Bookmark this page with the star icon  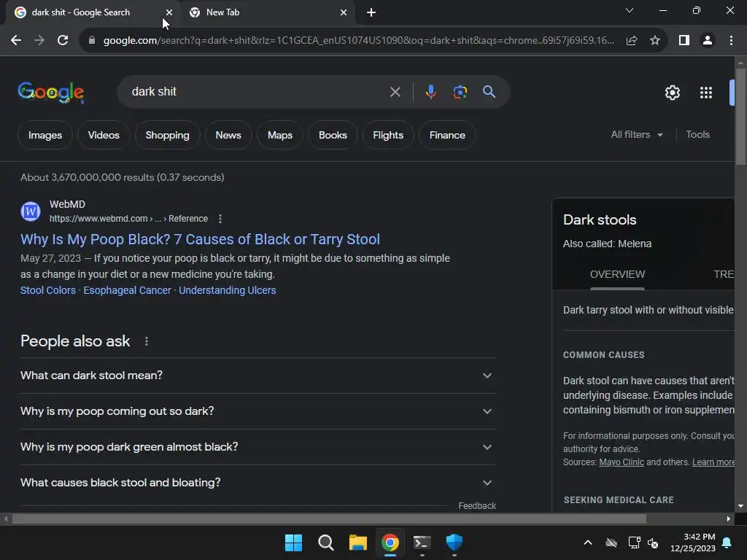coord(655,41)
